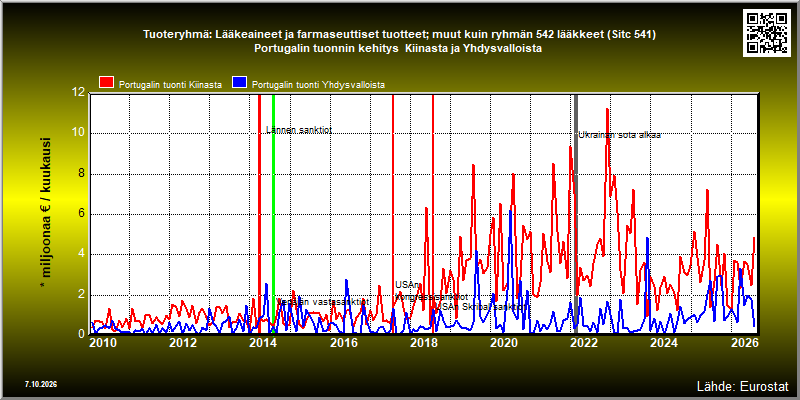Click the blue Yhdysvalloista legend swatch
The image size is (800, 400).
(x=239, y=83)
